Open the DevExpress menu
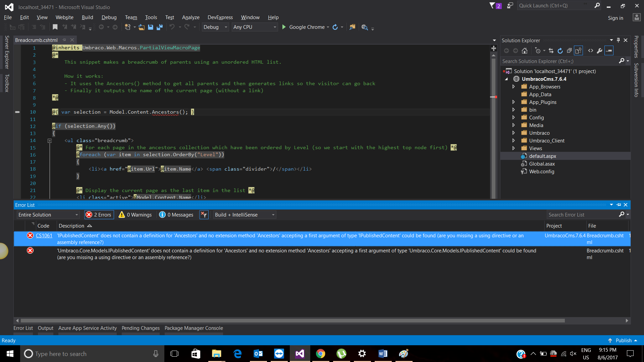Screen dimensions: 644x362 [220, 17]
